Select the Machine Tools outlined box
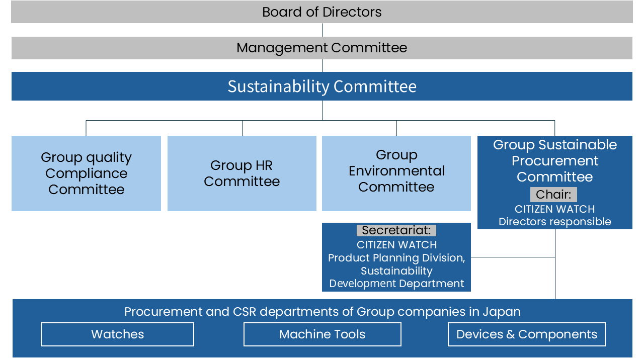This screenshot has width=644, height=362. coord(323,334)
